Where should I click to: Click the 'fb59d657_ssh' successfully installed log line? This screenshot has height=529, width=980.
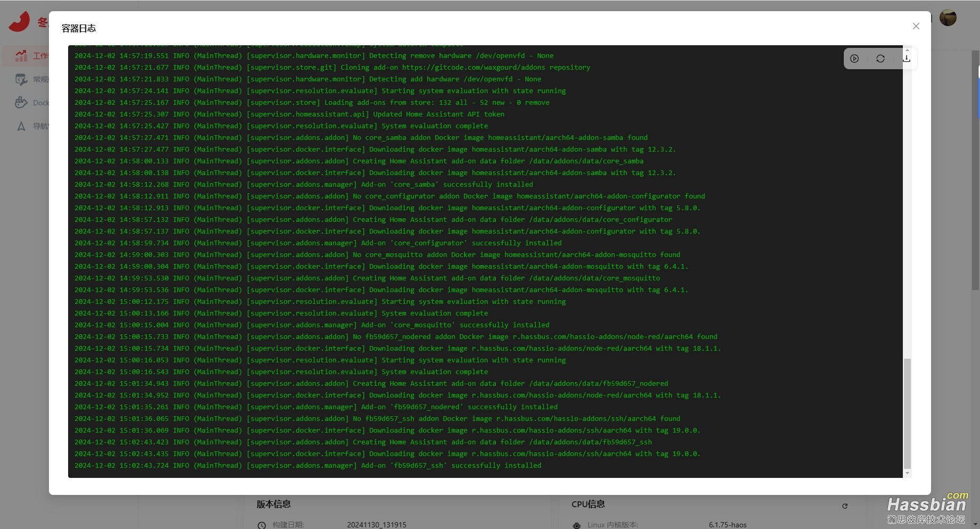(308, 466)
